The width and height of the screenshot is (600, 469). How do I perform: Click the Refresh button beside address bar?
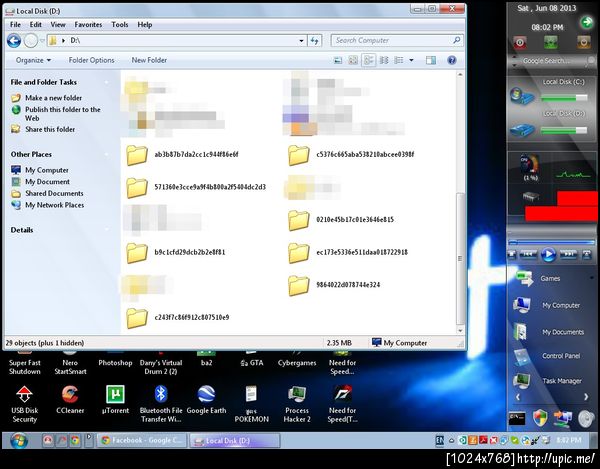(315, 40)
